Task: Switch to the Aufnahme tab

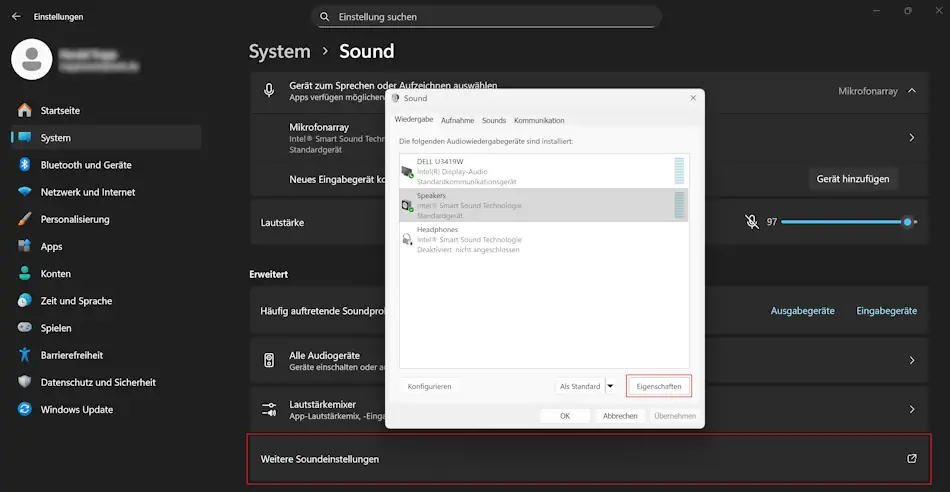Action: pyautogui.click(x=457, y=120)
